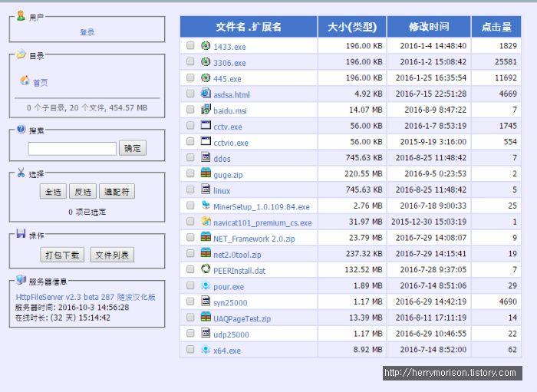The image size is (537, 392).
Task: Click the icon beside navicat101_premium_cs.exe
Action: (206, 221)
